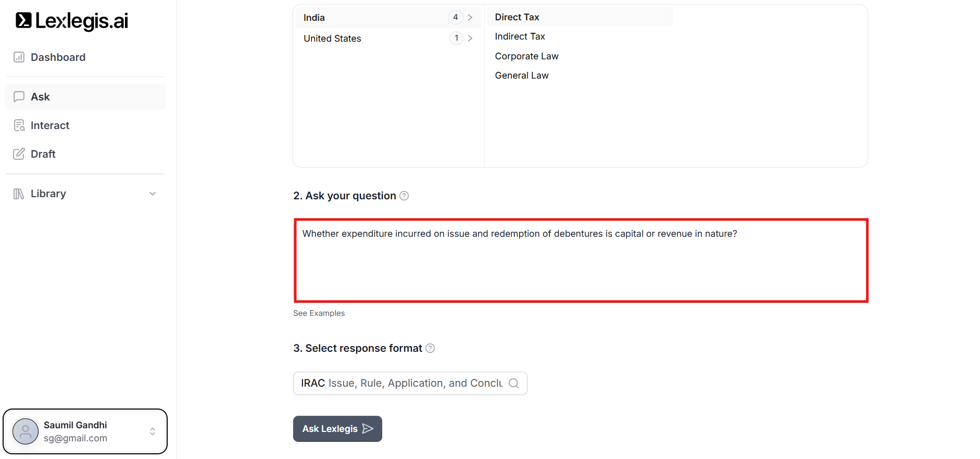980x459 pixels.
Task: Click the user avatar icon
Action: point(26,431)
